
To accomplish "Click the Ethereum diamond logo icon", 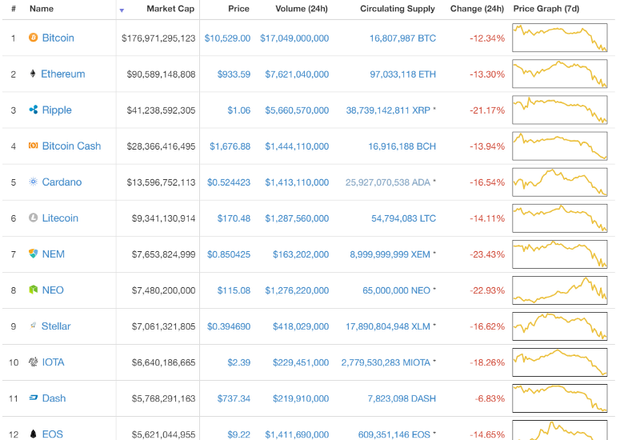I will (x=33, y=73).
